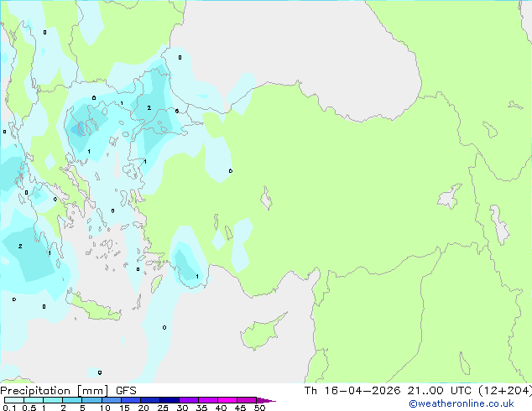Click the "45" legend scale label
Screen dimensions: 532x411
click(x=240, y=408)
